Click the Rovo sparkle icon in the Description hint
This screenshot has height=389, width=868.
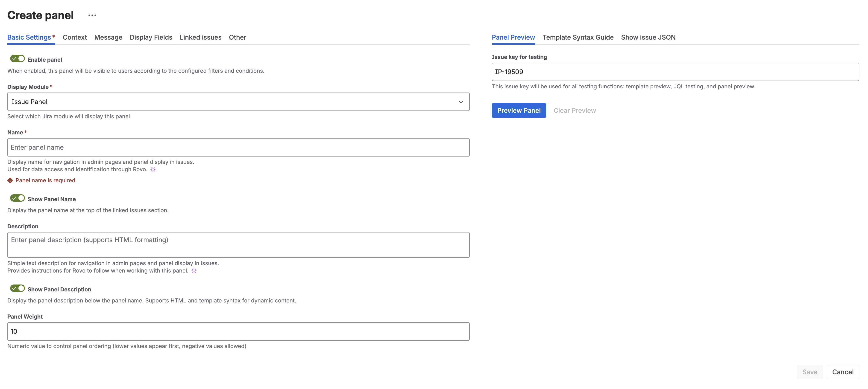[194, 270]
